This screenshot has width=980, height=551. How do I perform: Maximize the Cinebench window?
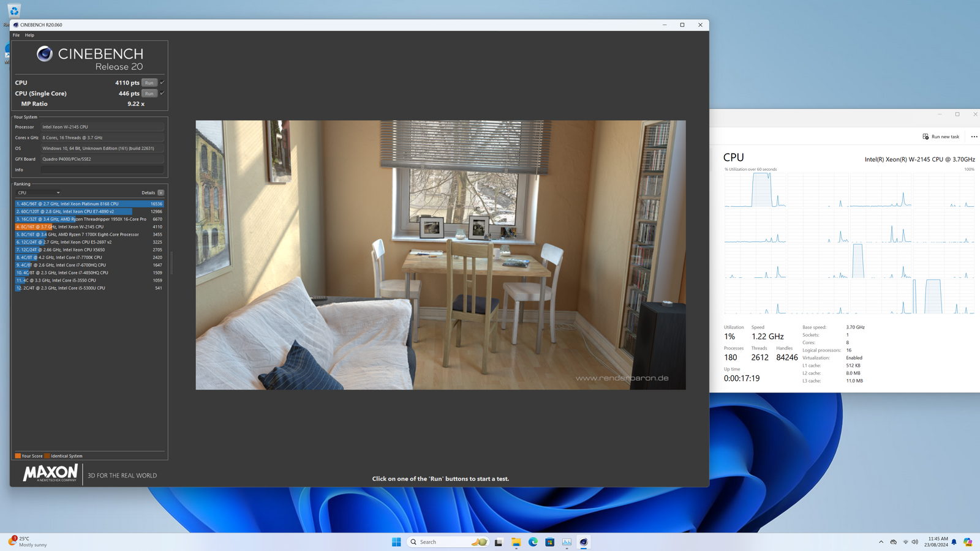click(x=682, y=25)
